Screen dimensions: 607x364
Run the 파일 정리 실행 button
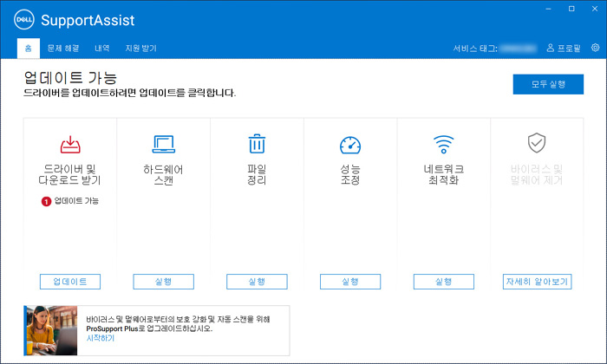tap(257, 282)
